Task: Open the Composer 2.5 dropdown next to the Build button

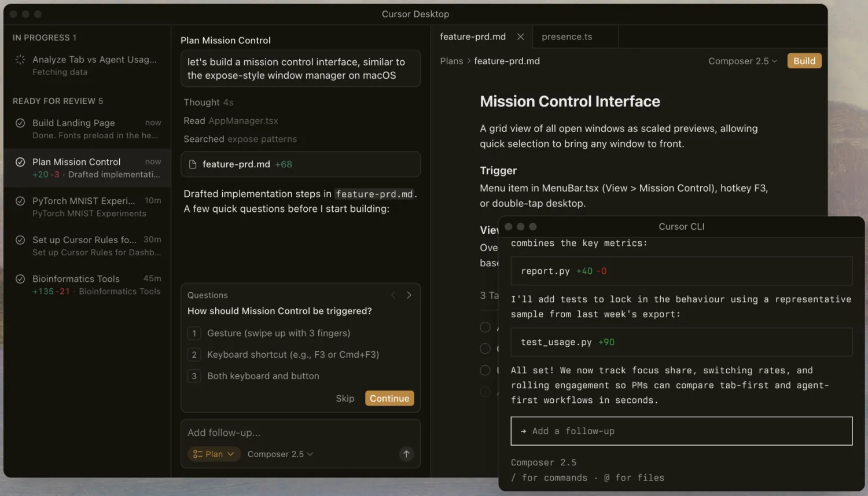Action: pos(742,61)
